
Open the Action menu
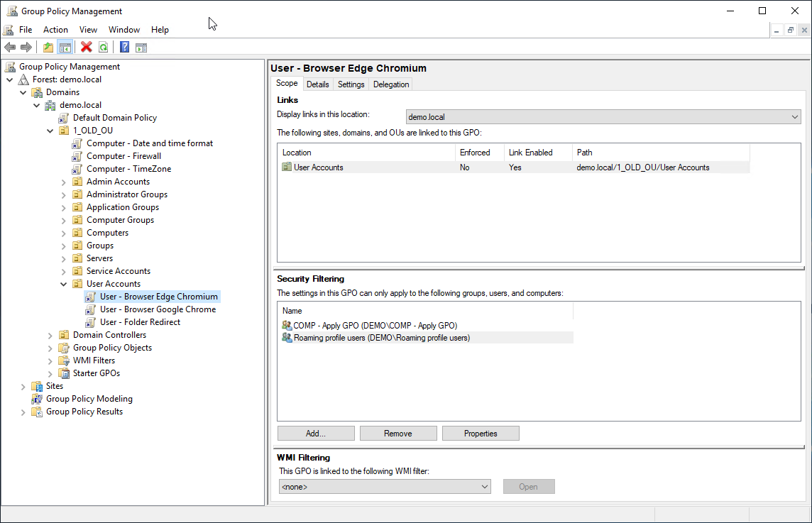[x=55, y=30]
